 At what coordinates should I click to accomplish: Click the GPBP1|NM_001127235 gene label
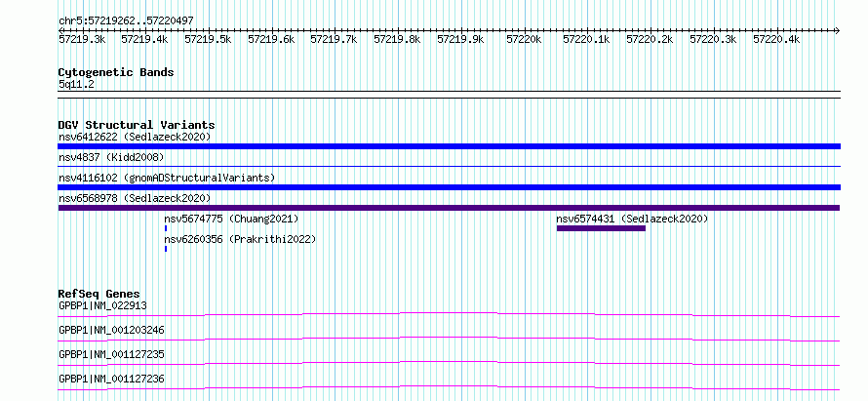(111, 354)
